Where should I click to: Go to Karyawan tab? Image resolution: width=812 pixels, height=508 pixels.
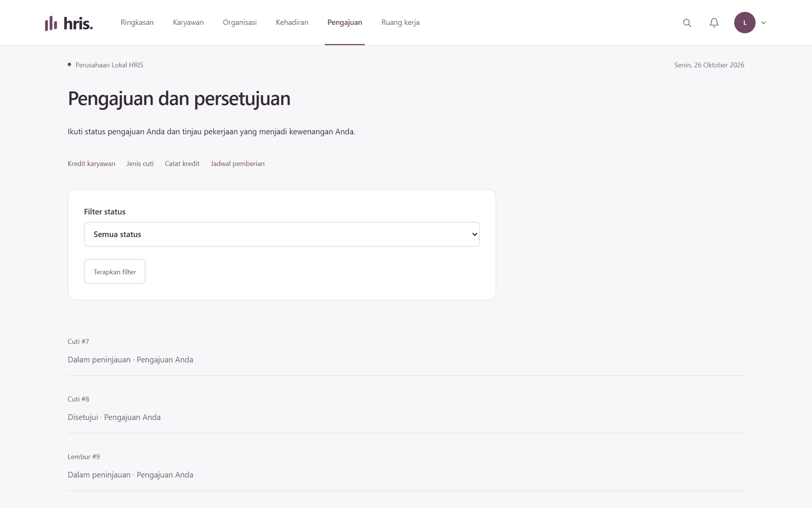click(x=188, y=22)
